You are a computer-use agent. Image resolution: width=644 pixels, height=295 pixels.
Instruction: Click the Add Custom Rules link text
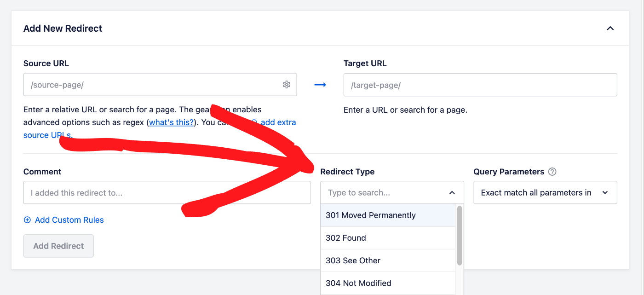69,220
